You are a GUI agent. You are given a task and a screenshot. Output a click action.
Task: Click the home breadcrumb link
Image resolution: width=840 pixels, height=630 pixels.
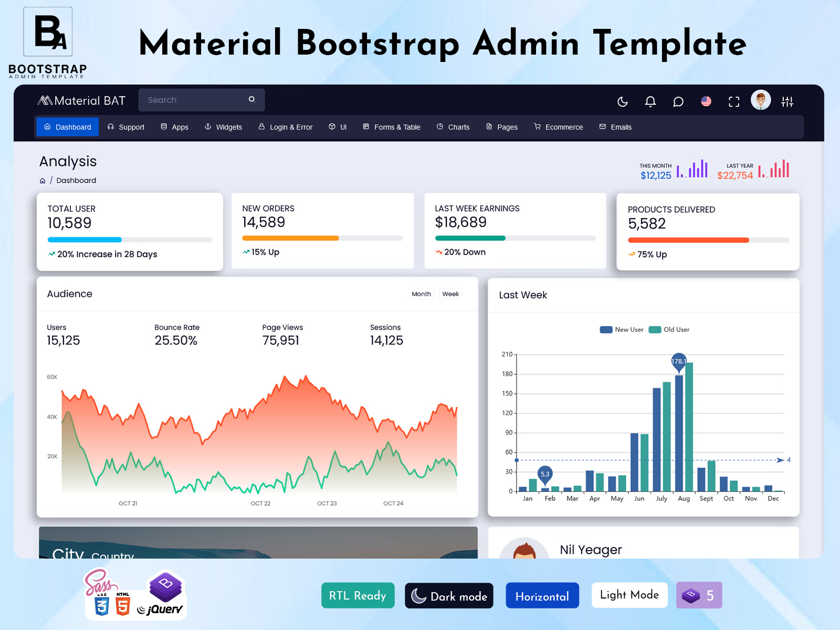click(x=42, y=180)
